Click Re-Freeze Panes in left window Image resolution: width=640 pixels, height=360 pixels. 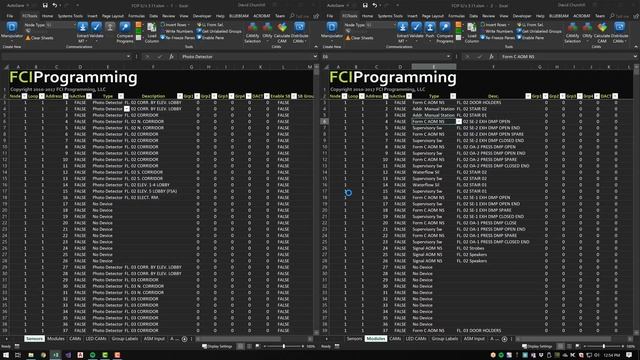pyautogui.click(x=178, y=38)
